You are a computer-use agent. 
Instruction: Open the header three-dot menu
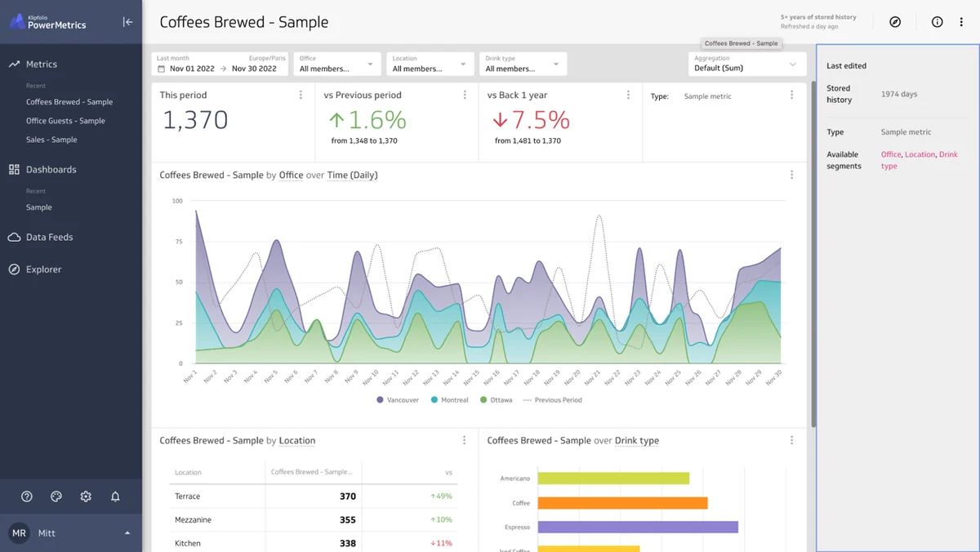tap(961, 22)
